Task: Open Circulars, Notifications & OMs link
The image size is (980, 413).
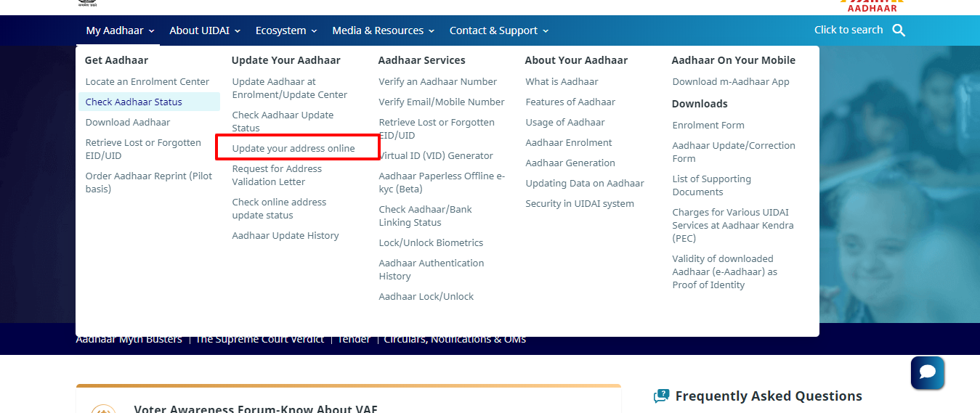Action: pos(455,339)
